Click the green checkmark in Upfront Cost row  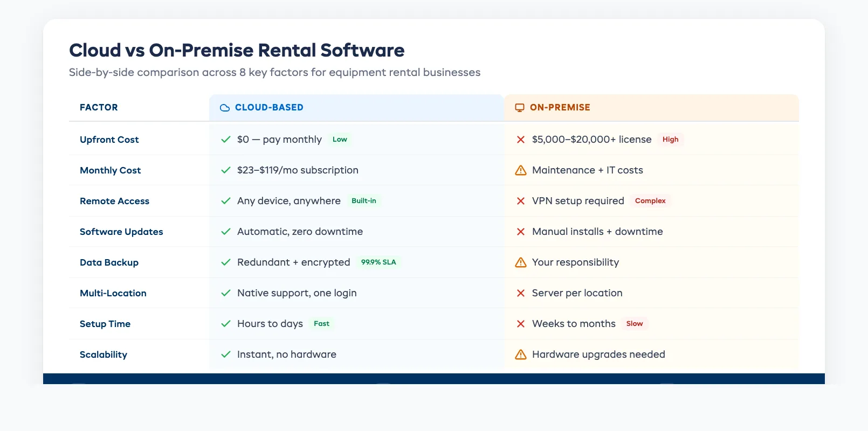coord(226,140)
